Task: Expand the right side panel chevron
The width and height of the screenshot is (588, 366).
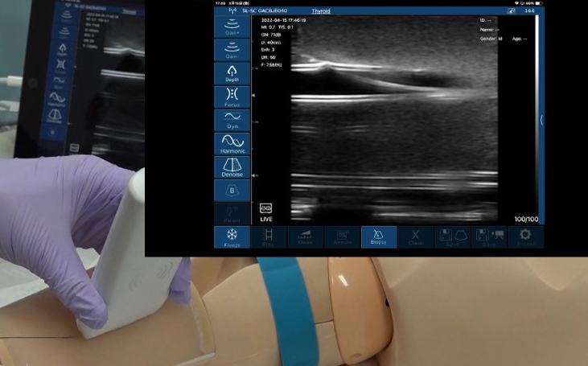Action: coord(541,120)
